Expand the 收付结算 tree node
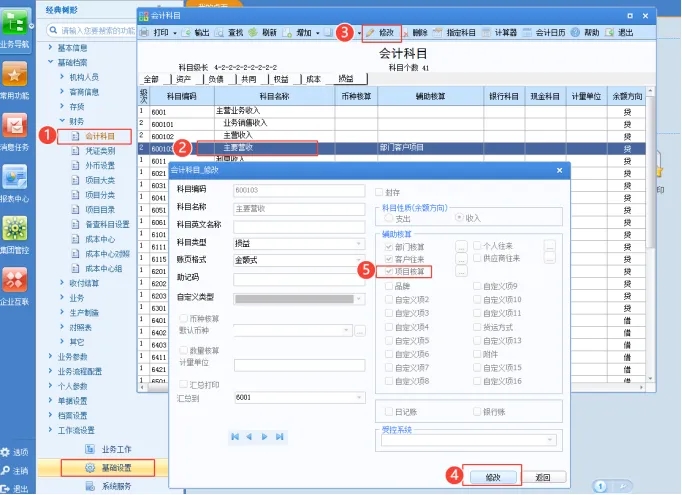The height and width of the screenshot is (495, 682). [62, 283]
